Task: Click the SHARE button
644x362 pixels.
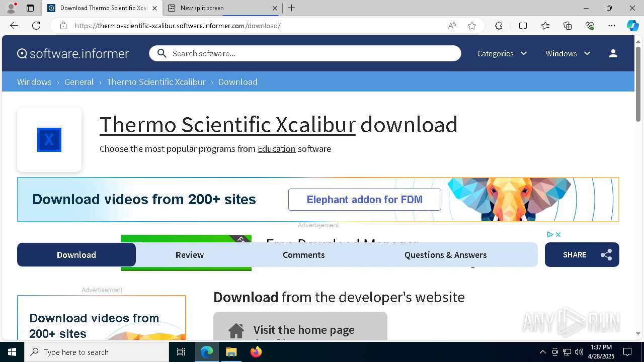Action: click(582, 255)
